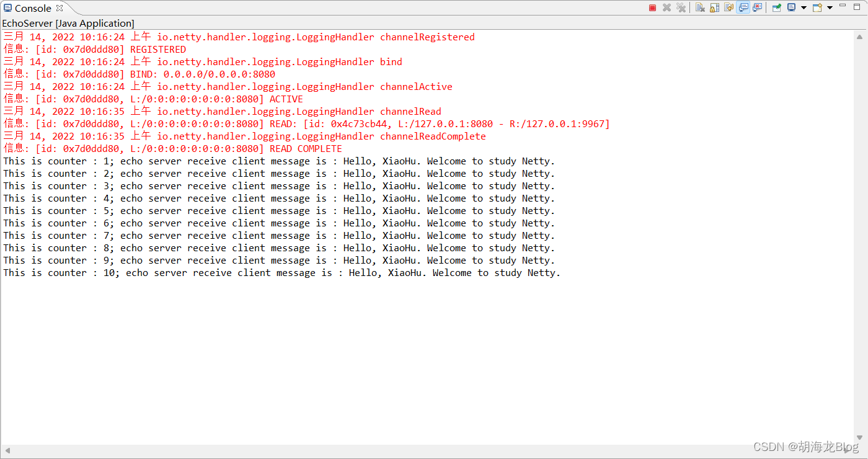Screen dimensions: 868x459
Task: Click the EchoServer [Java Application] label
Action: pyautogui.click(x=68, y=24)
